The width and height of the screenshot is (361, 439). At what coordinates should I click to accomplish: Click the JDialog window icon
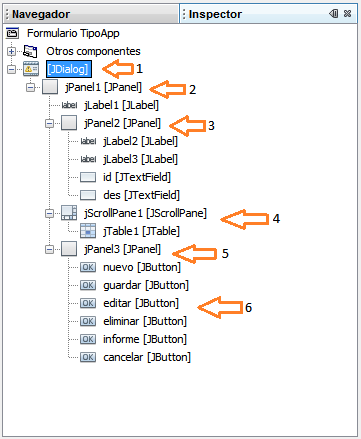tap(31, 69)
